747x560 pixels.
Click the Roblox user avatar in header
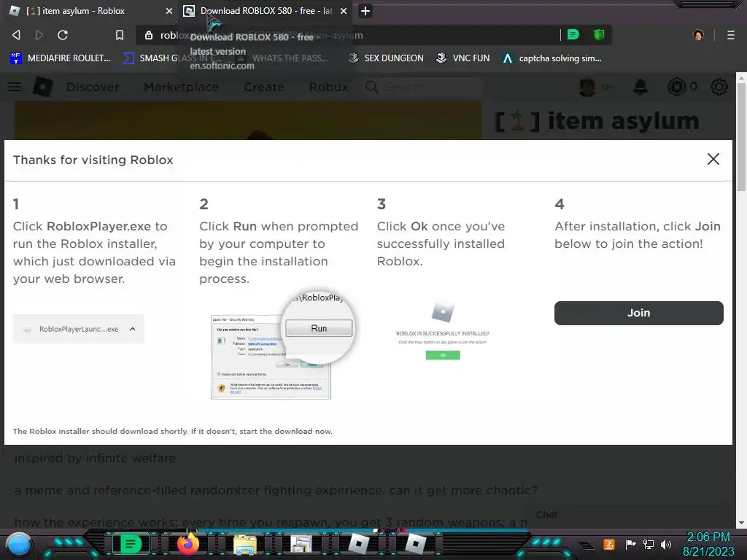(x=587, y=87)
